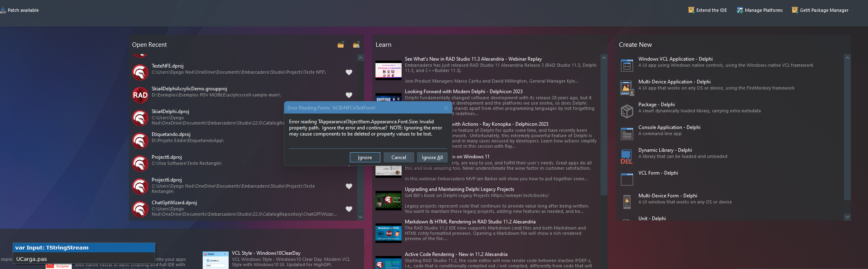The width and height of the screenshot is (868, 269).
Task: Click the Create New list scroll-up arrow
Action: [x=847, y=58]
